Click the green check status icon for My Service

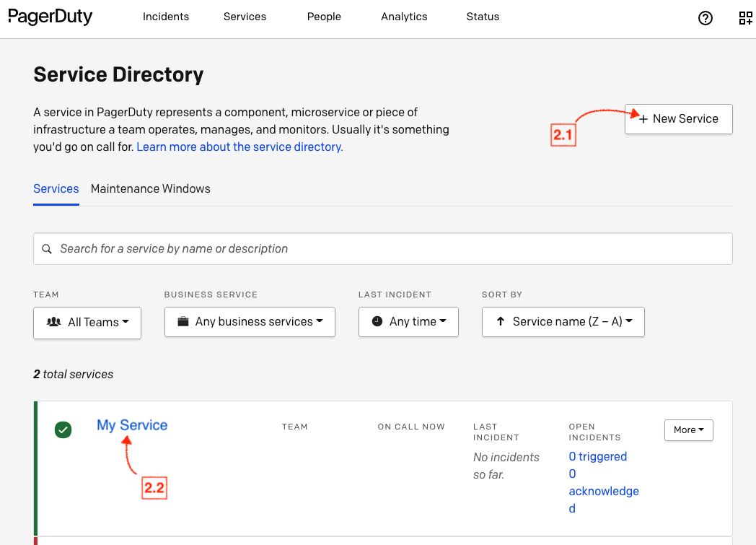pos(63,430)
